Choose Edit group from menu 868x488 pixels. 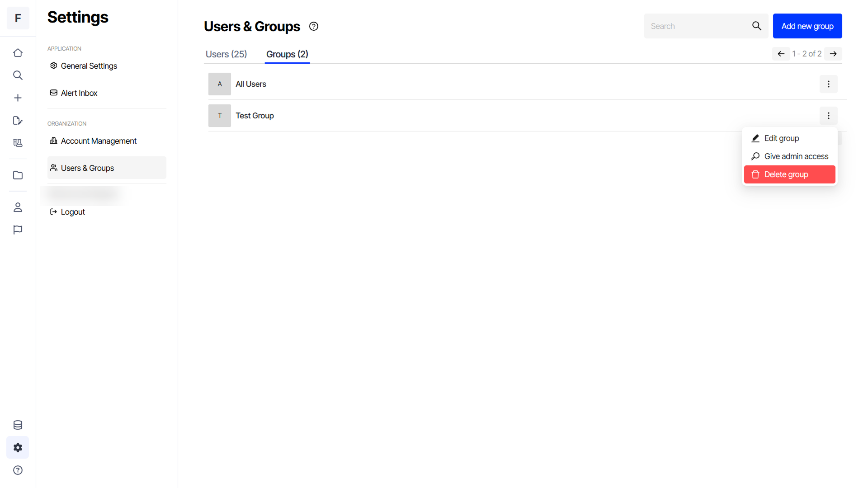click(x=790, y=138)
